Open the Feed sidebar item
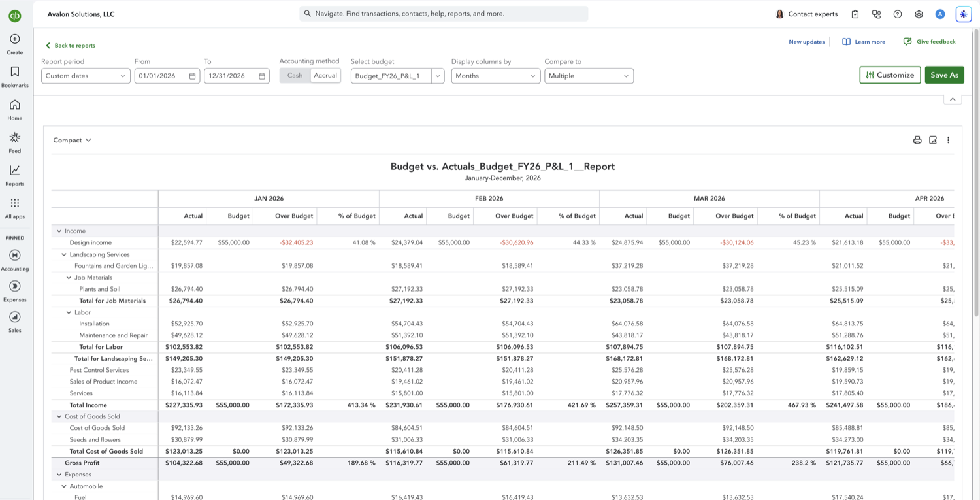Image resolution: width=980 pixels, height=500 pixels. coord(15,142)
